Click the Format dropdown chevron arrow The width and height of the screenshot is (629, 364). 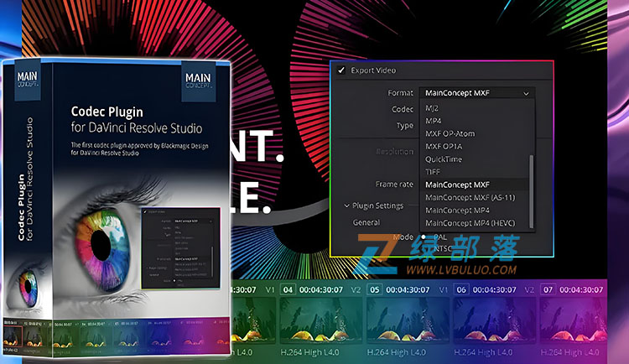click(526, 93)
